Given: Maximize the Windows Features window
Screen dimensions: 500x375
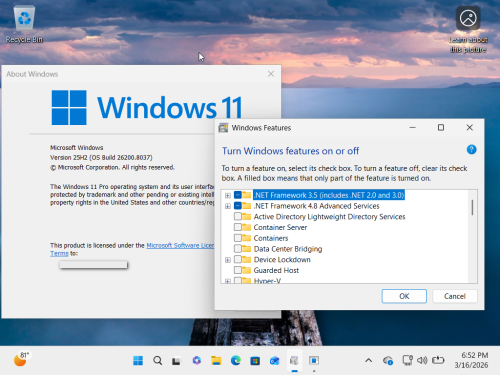Looking at the screenshot, I should click(x=441, y=128).
